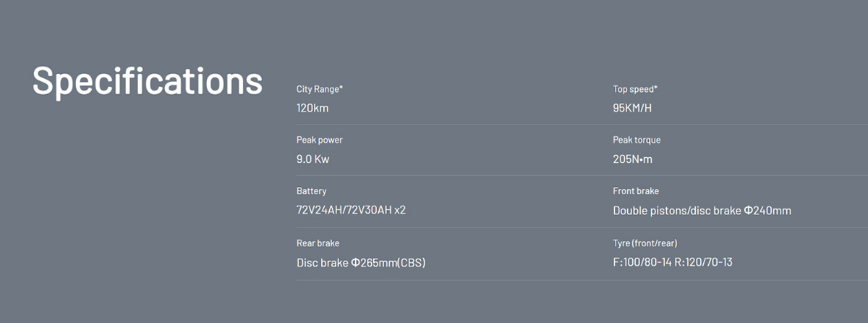Select the Peak torque label

pyautogui.click(x=637, y=140)
